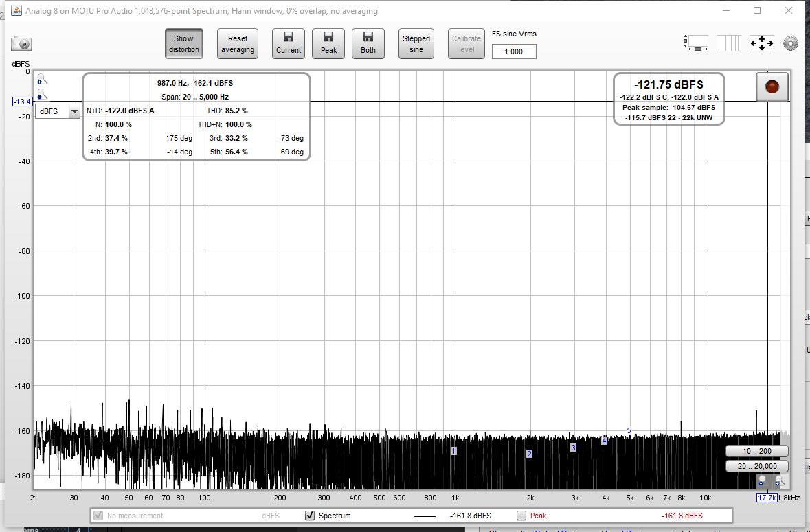Click the No measurement checkbox
Screen dimensions: 810x532
coord(98,516)
